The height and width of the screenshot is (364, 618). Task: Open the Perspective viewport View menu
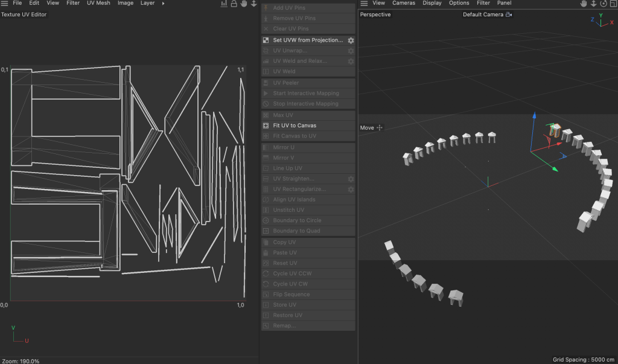[x=379, y=3]
